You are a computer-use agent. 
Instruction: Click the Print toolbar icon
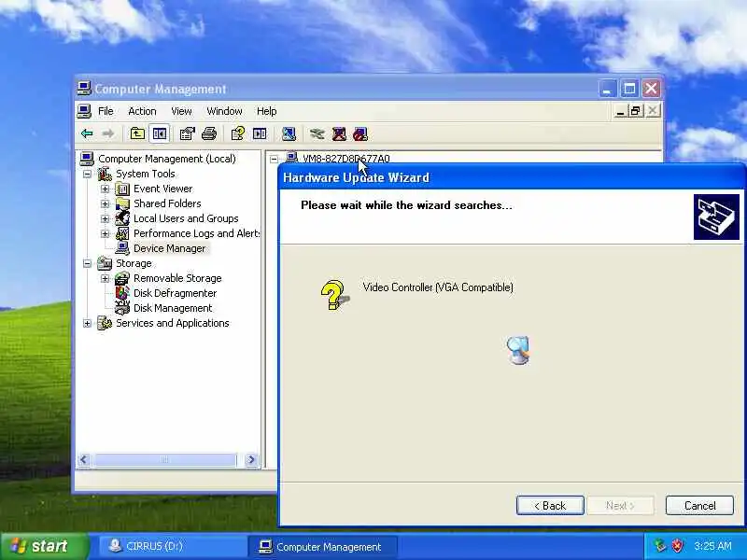coord(208,133)
